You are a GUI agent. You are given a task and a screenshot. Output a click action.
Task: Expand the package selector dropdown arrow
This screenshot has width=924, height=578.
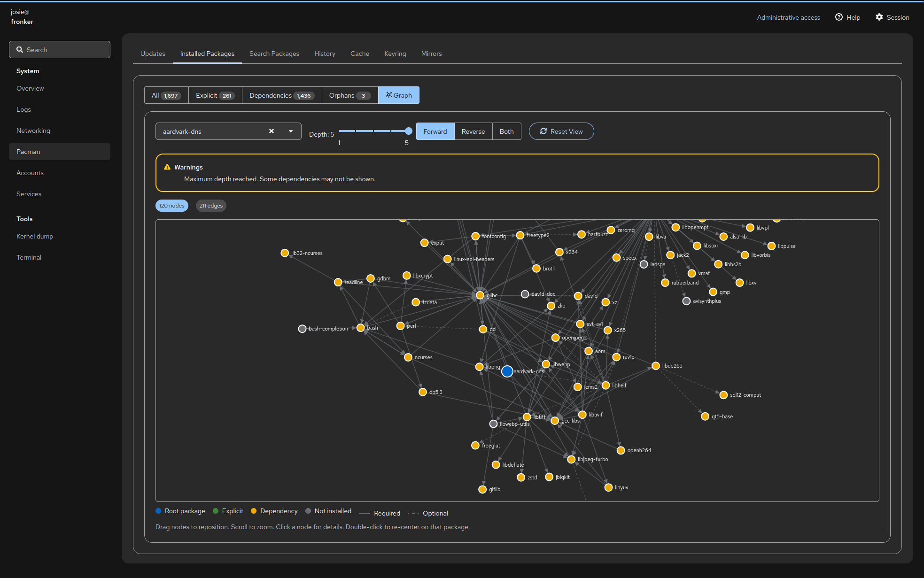291,131
